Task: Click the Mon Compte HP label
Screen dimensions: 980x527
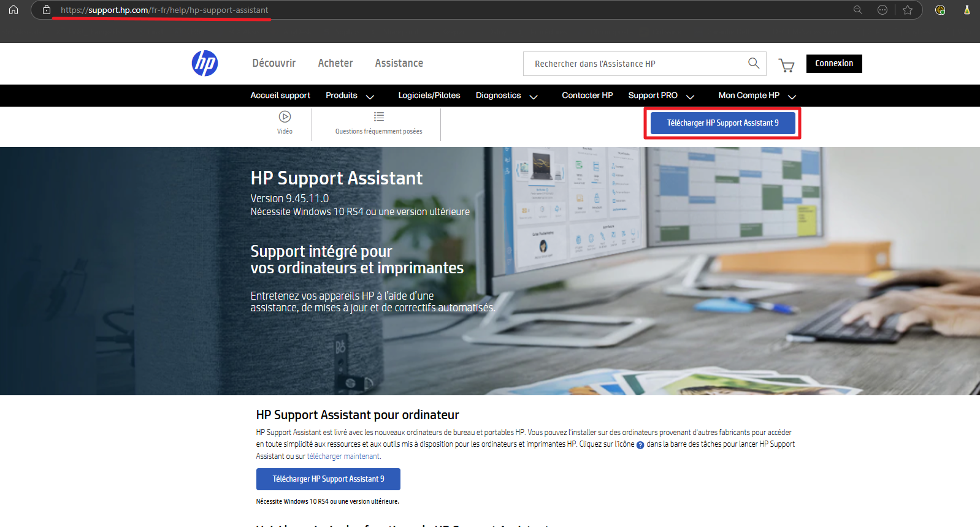Action: [749, 96]
